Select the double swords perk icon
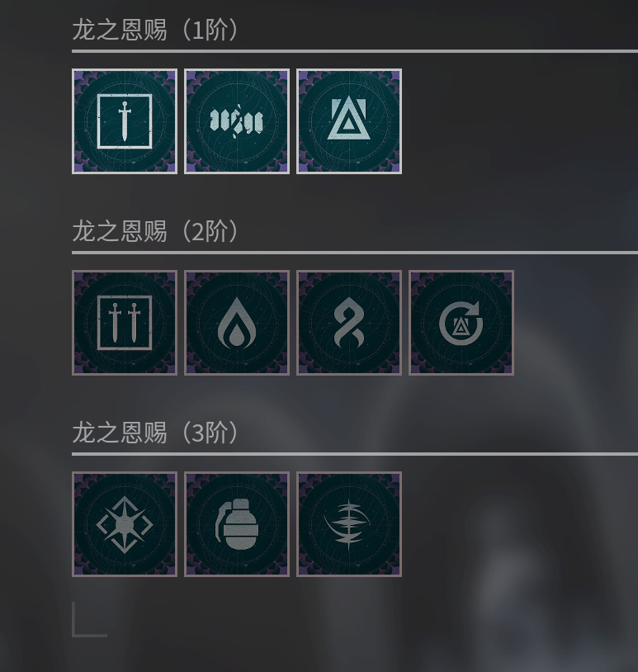Image resolution: width=638 pixels, height=672 pixels. coord(125,323)
